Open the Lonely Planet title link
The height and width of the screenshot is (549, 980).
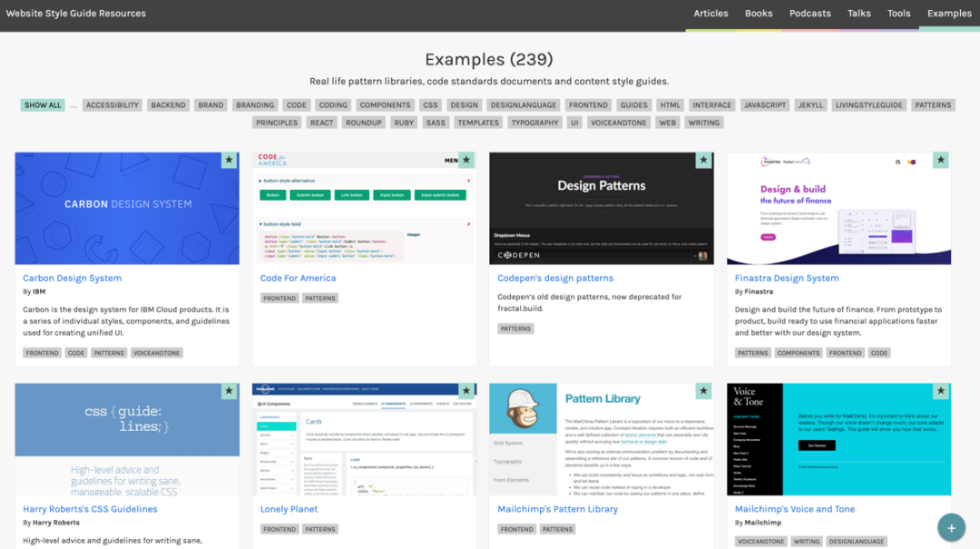pos(289,509)
